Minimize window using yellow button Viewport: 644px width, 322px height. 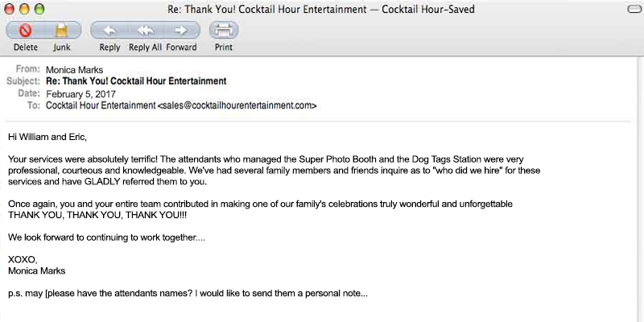[x=25, y=9]
